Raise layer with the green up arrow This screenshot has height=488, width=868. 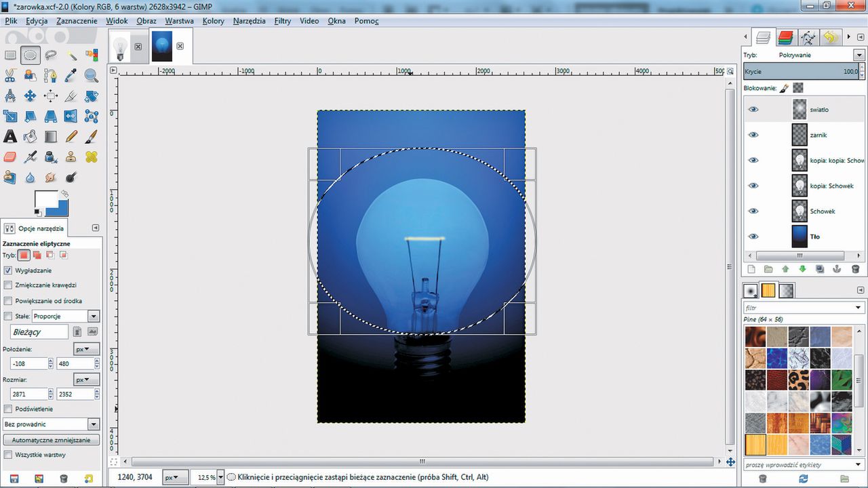point(785,269)
